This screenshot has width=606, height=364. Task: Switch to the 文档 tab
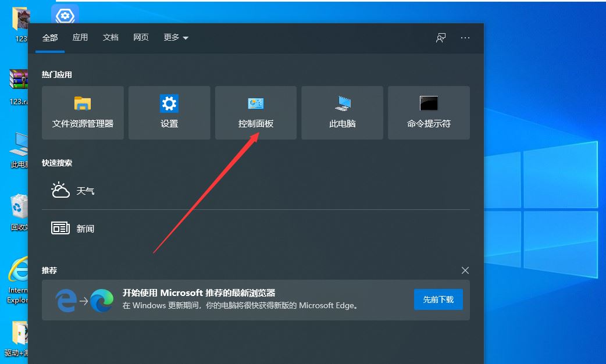pos(110,37)
